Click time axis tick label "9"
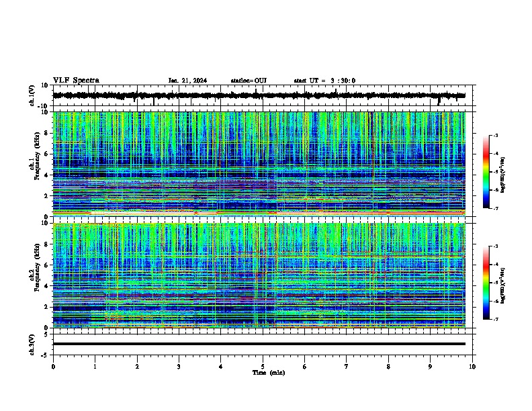Viewport: 532px width, 411px height. click(430, 367)
